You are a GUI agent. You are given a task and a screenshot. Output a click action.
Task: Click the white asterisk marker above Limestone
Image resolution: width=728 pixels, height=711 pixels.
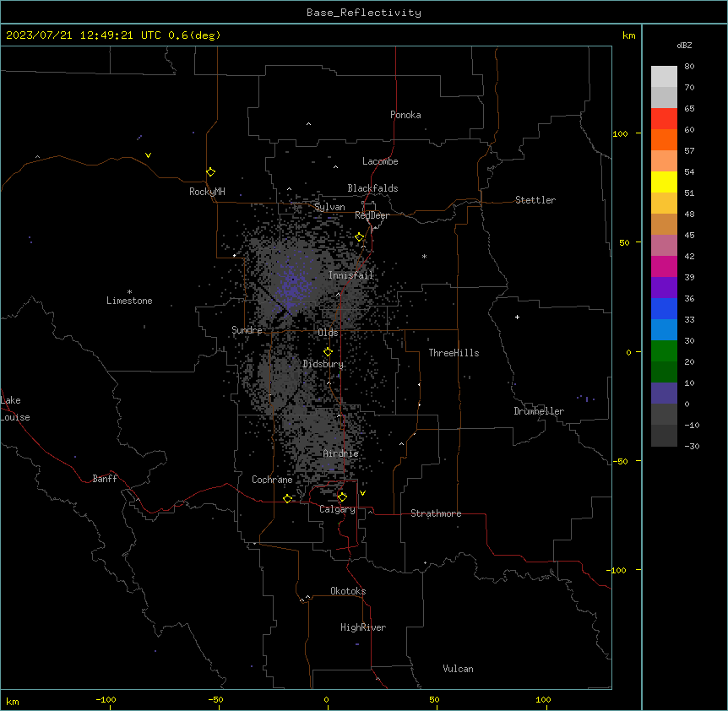tap(129, 292)
